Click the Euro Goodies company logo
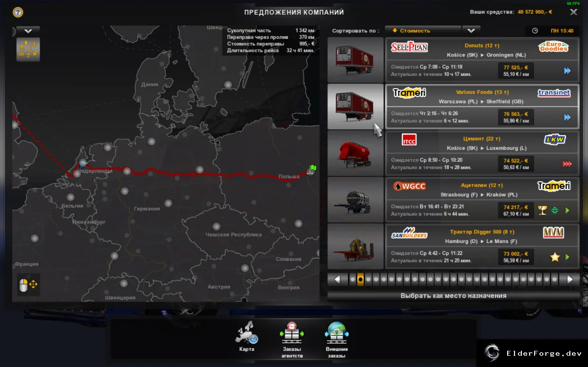The height and width of the screenshot is (367, 588). click(x=554, y=47)
